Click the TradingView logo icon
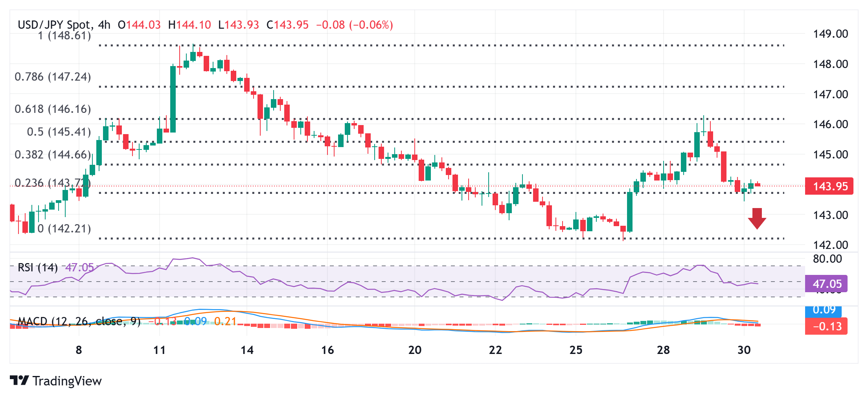This screenshot has width=868, height=398. 19,380
